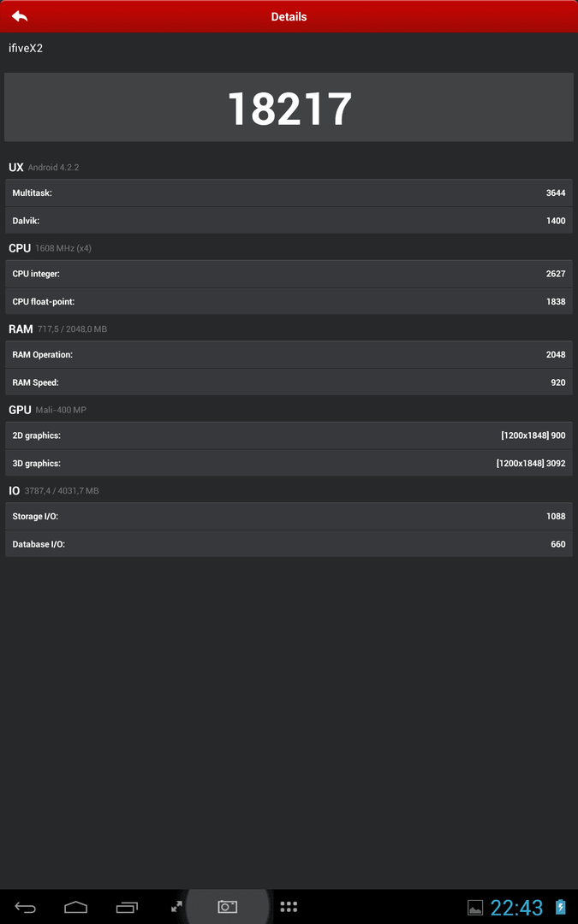Select the Database I/O row
578x924 pixels.
(289, 544)
